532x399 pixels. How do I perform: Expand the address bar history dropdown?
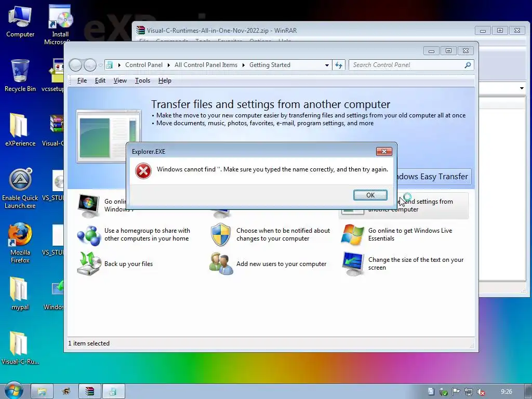327,65
